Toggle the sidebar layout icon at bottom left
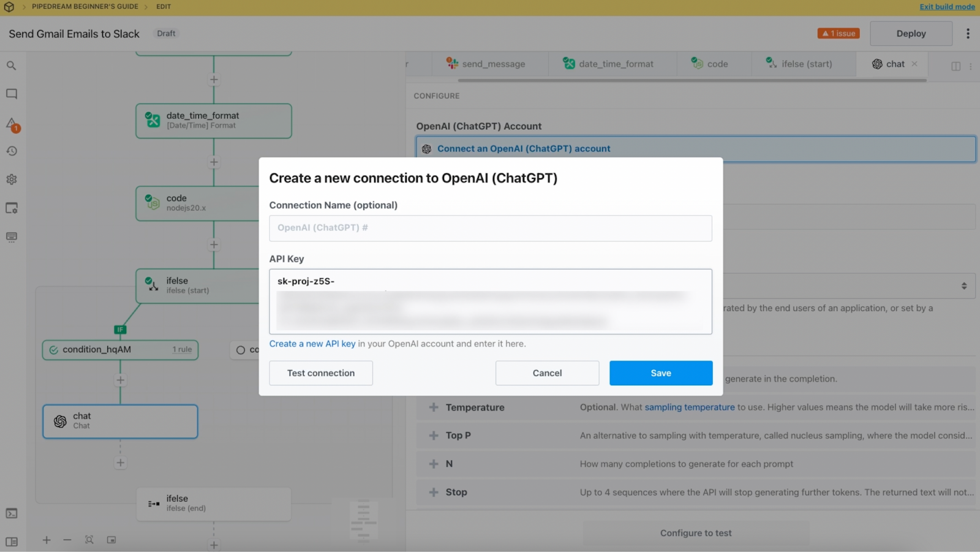Image resolution: width=980 pixels, height=552 pixels. [x=12, y=542]
